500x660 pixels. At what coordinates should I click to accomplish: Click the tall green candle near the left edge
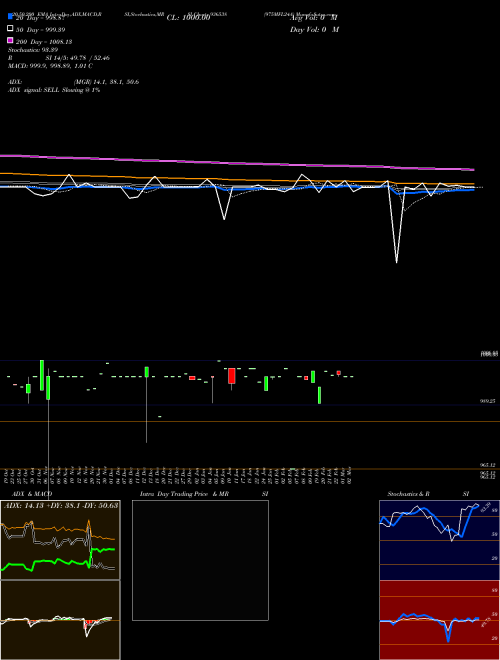tap(42, 375)
